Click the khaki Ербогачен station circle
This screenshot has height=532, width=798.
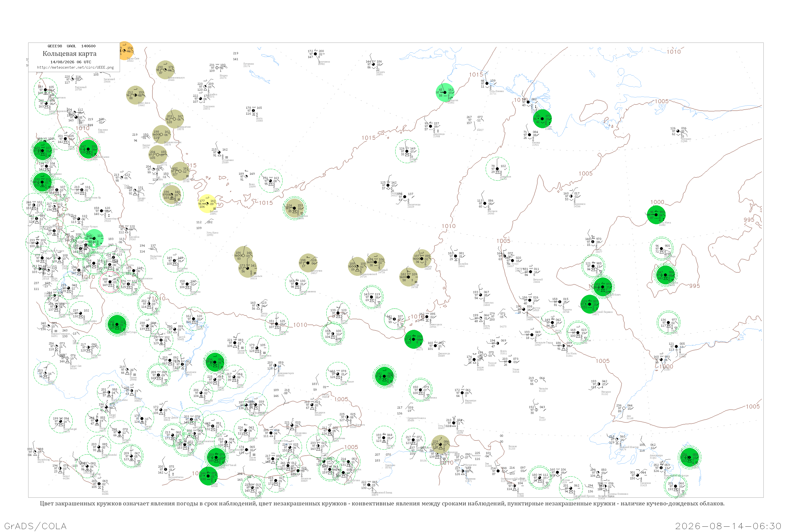point(308,263)
